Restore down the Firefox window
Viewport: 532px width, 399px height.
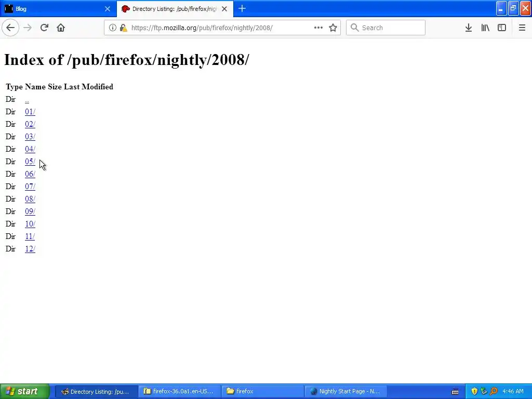click(513, 9)
